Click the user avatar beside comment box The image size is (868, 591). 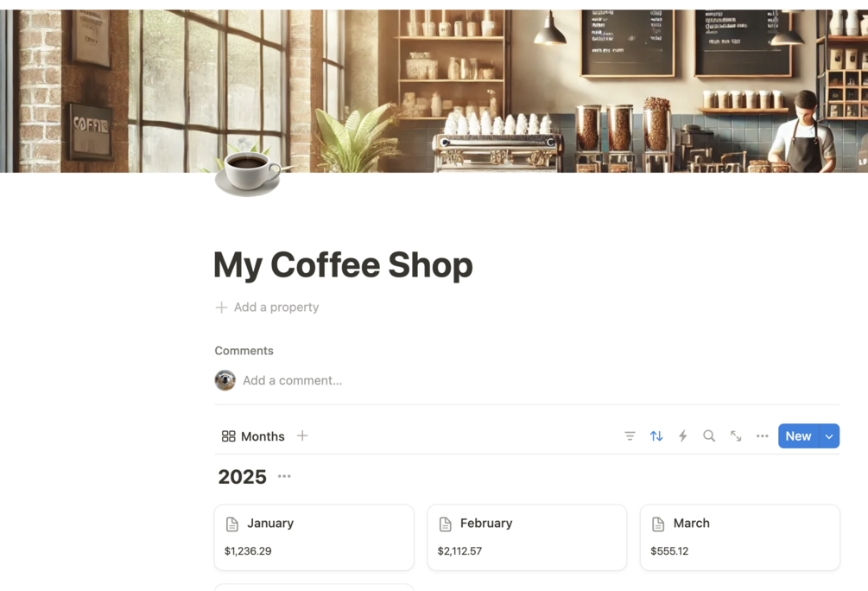(225, 380)
